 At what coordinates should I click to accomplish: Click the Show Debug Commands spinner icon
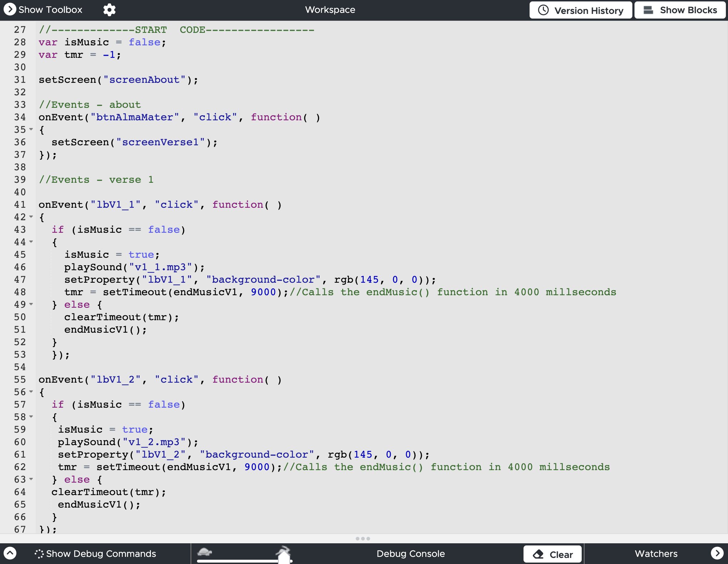click(x=39, y=554)
